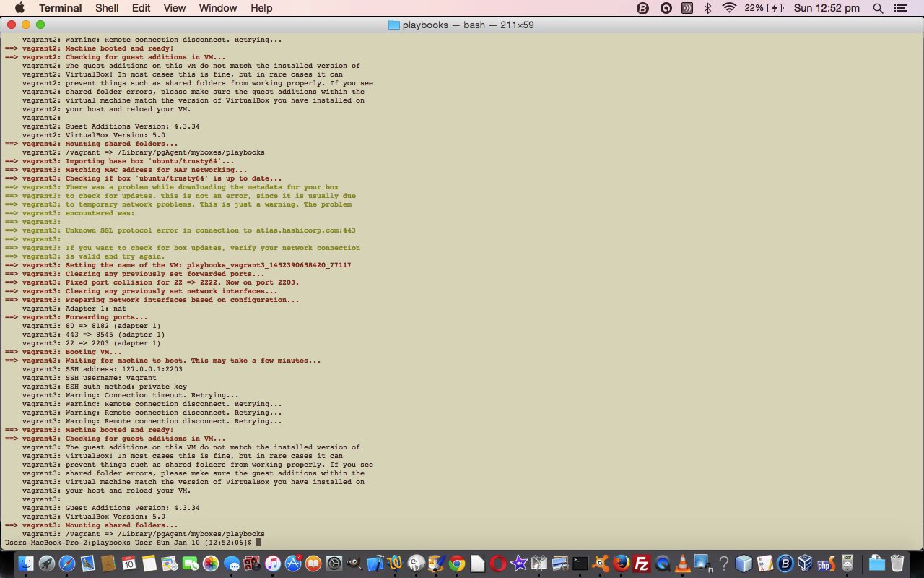
Task: Open the Apple menu
Action: (x=19, y=8)
